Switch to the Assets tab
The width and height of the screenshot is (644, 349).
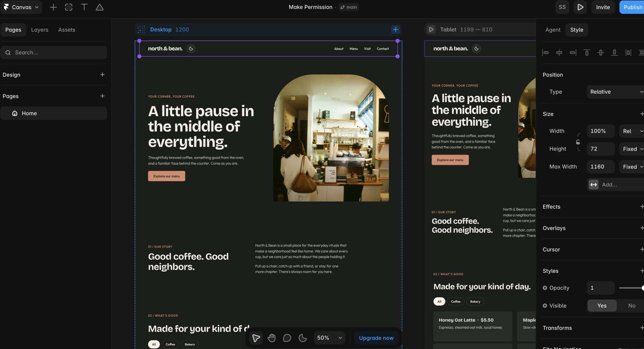pos(67,30)
